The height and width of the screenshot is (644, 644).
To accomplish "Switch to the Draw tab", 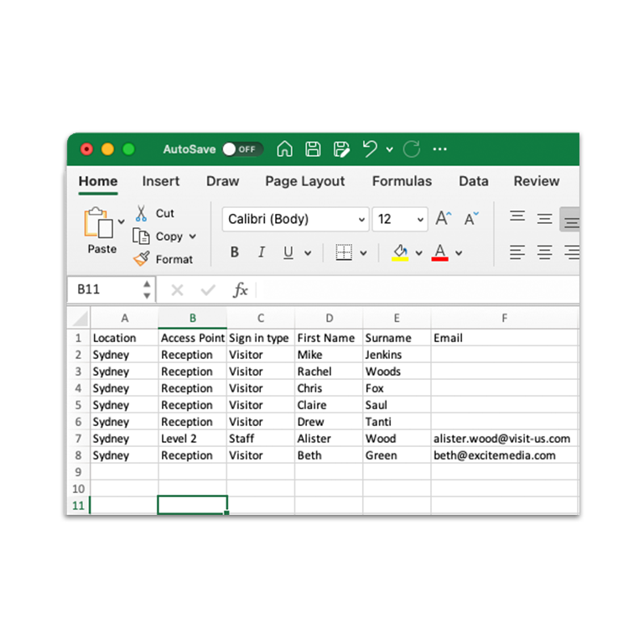I will click(x=222, y=181).
